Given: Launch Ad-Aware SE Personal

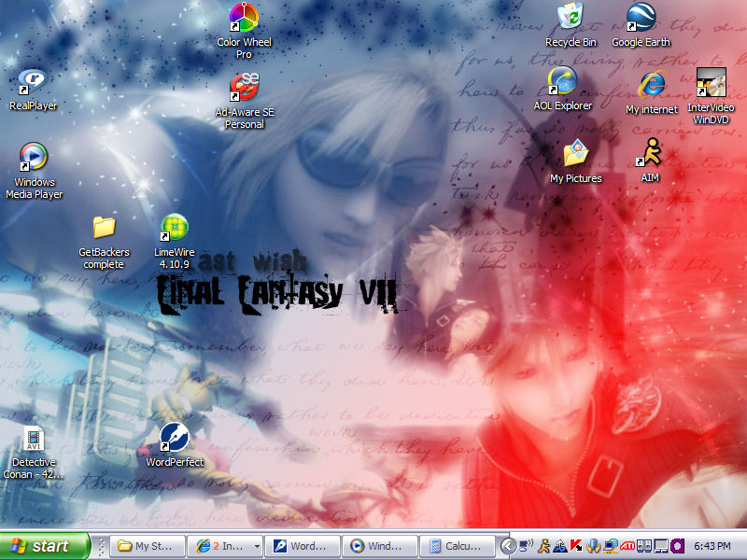Looking at the screenshot, I should [243, 84].
